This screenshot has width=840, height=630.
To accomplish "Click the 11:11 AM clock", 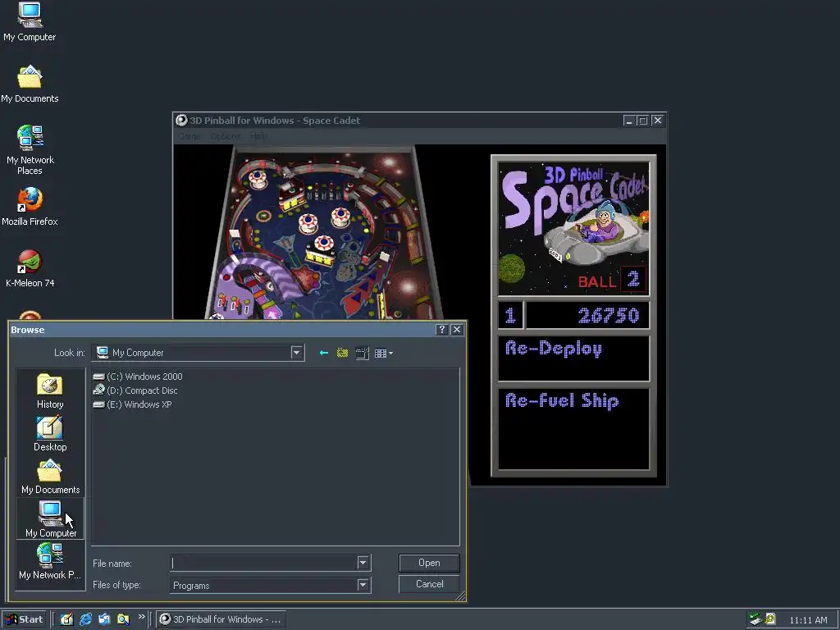I will coord(808,620).
